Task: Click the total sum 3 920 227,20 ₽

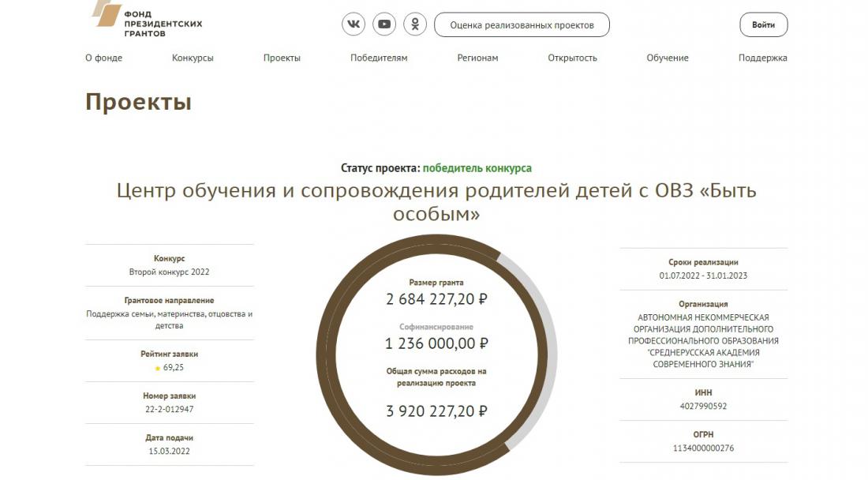Action: [436, 411]
